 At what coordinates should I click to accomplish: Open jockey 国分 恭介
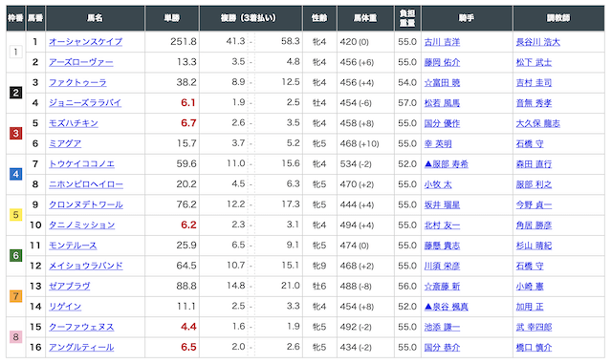442,347
